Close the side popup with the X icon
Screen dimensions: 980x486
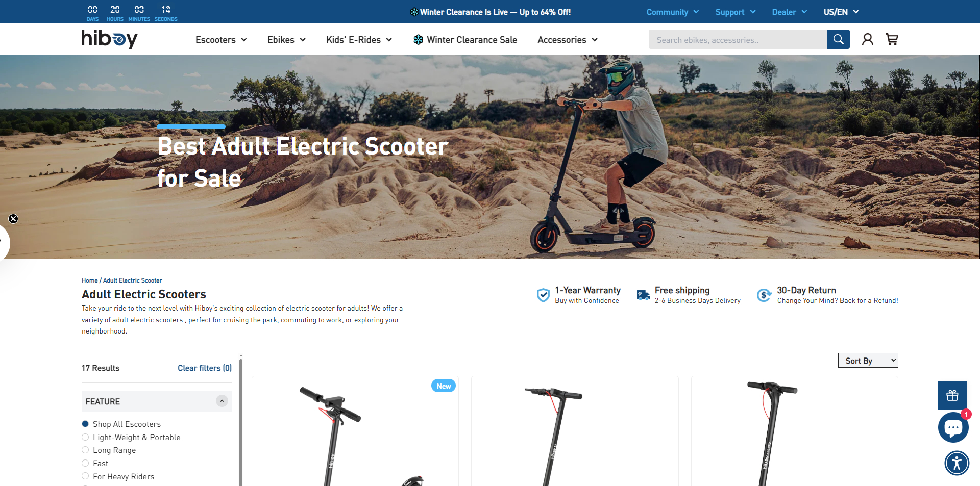(13, 219)
